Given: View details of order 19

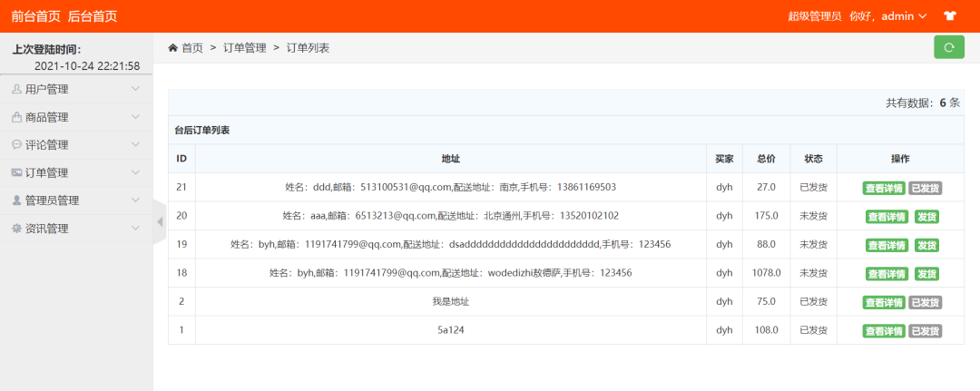Looking at the screenshot, I should point(887,246).
